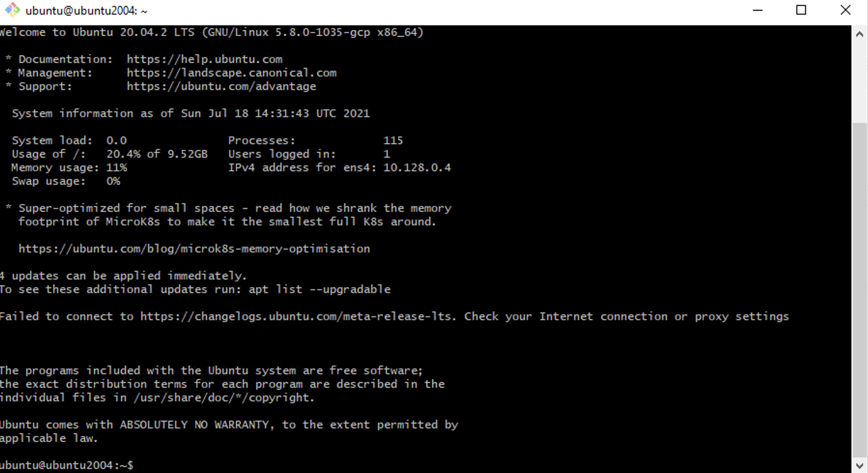Open the landscape.canonical.com management URL
Viewport: 868px width, 473px height.
click(x=231, y=73)
